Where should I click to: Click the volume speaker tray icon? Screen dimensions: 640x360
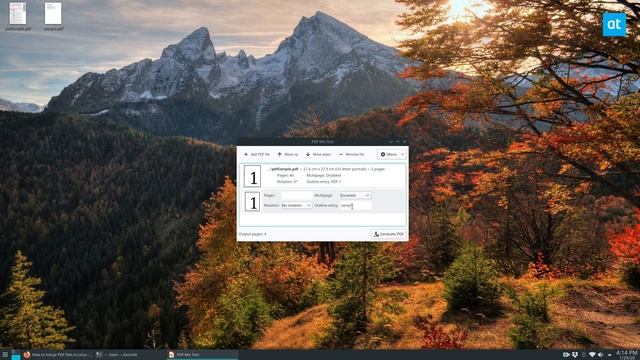coord(601,355)
